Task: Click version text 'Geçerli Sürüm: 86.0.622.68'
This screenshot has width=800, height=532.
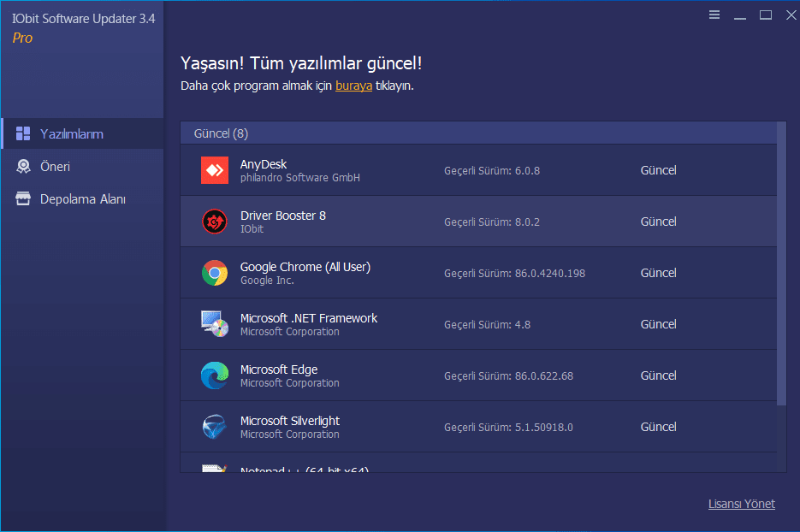Action: (509, 376)
